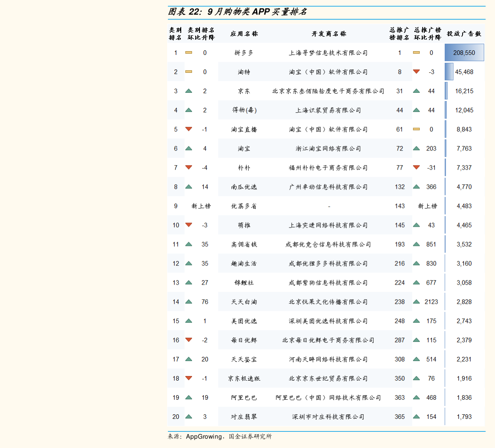Screen dimensions: 495x448
Task: Click developer 福州朴朴电子商务有限公司
Action: pos(328,168)
